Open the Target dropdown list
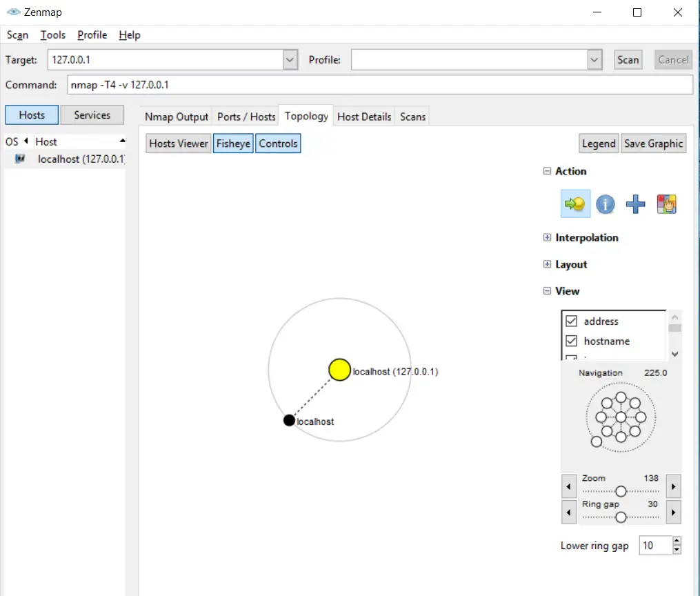700x596 pixels. 290,60
